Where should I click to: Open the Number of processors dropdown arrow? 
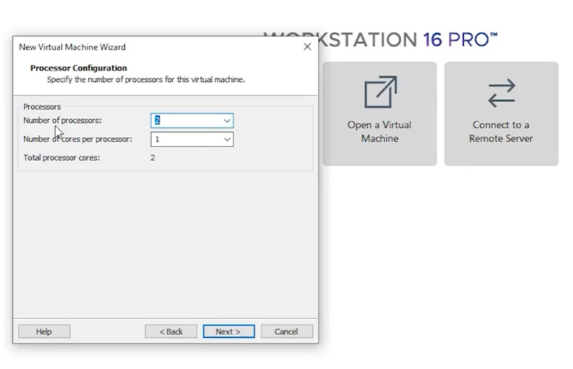point(227,121)
